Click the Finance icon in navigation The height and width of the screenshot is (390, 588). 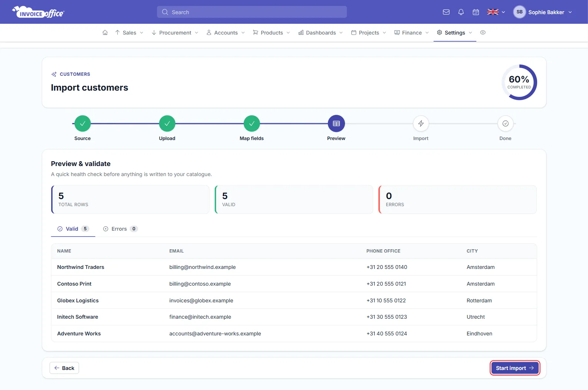[397, 33]
